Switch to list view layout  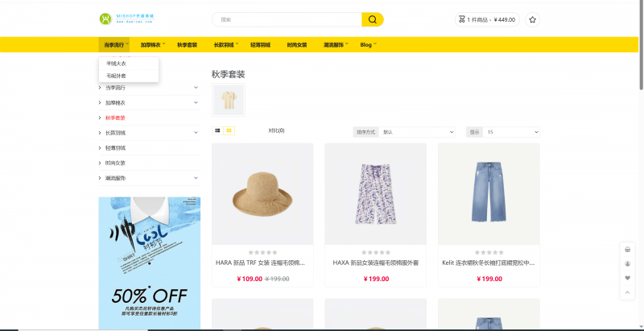pos(217,130)
